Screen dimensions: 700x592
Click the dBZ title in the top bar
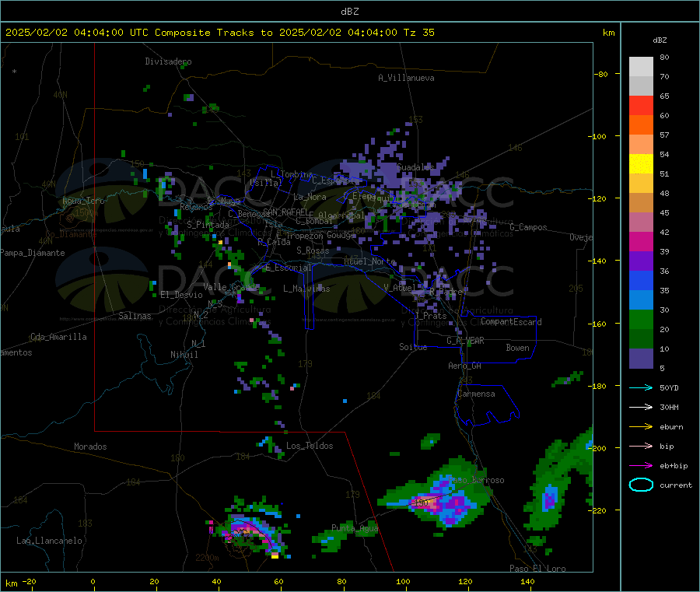pos(349,12)
